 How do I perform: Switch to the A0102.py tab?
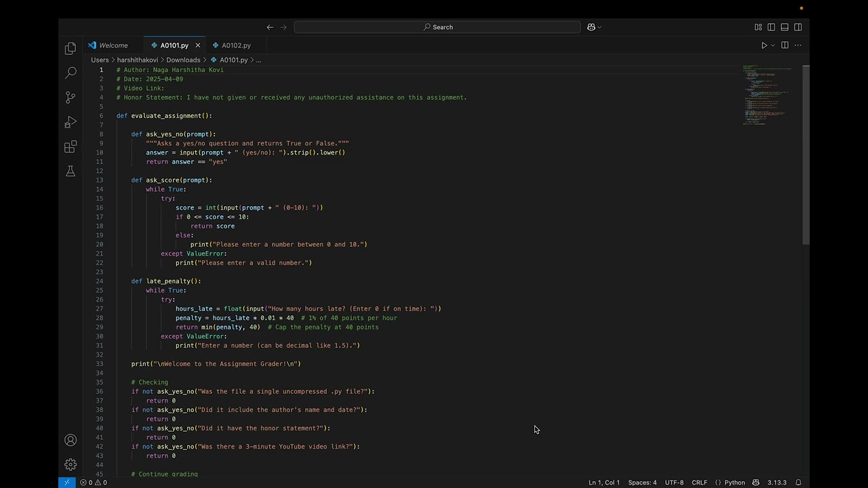236,45
